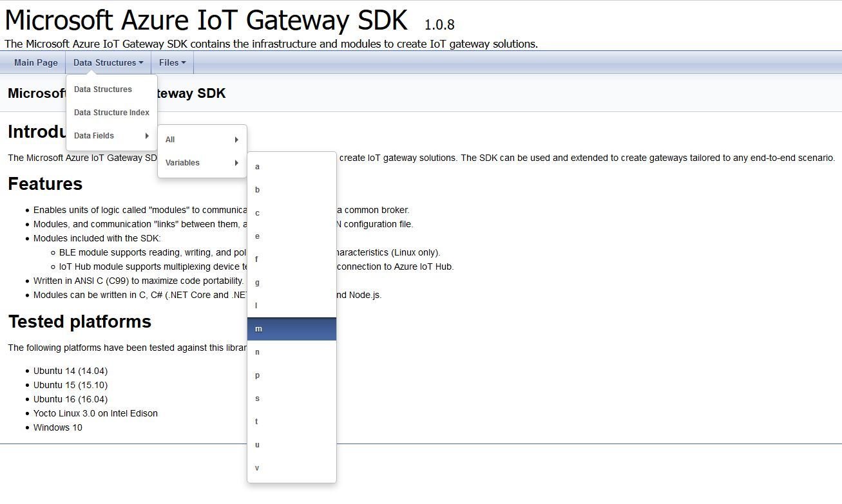
Task: Click the Microsoft Azure IoT Gateway SDK title
Action: point(206,20)
